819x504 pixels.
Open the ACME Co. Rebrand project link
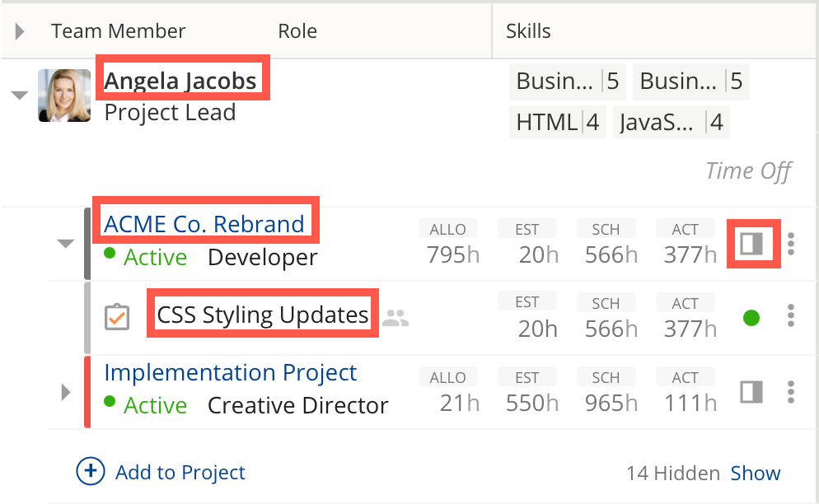tap(204, 223)
